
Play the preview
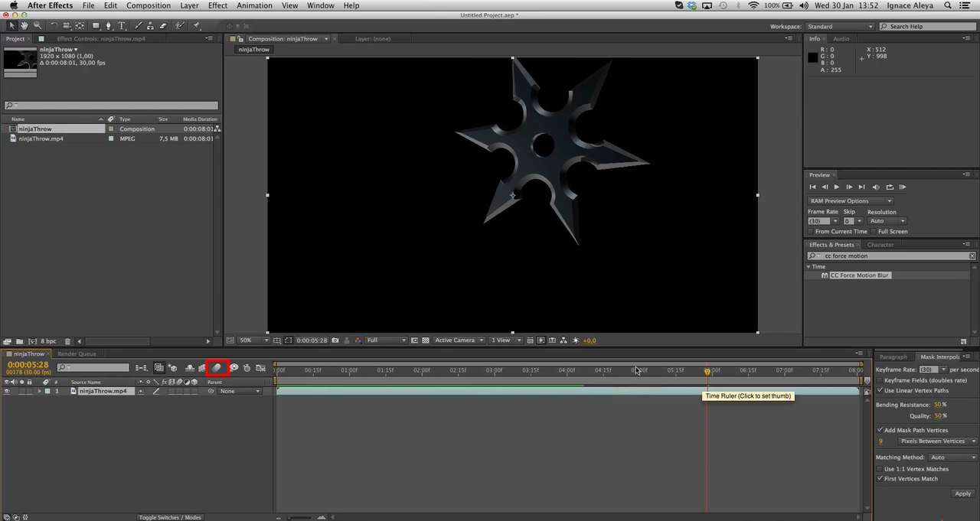[x=837, y=187]
